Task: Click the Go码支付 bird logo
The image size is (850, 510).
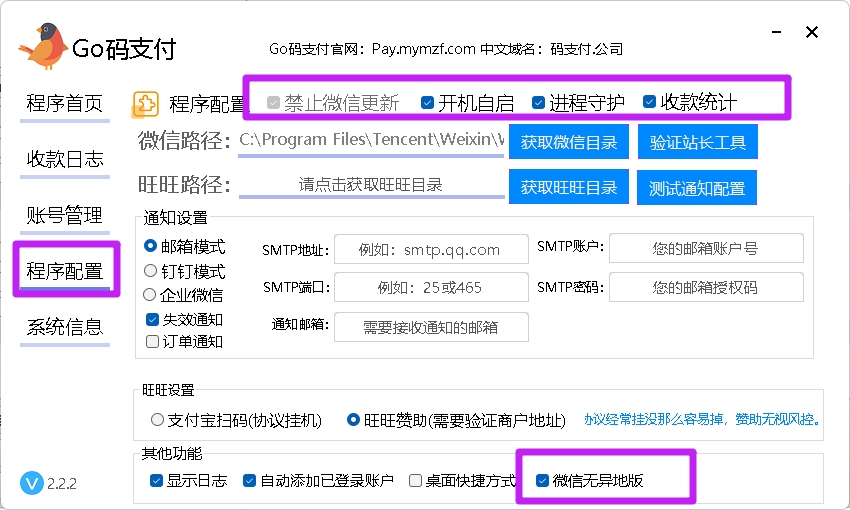Action: (43, 47)
